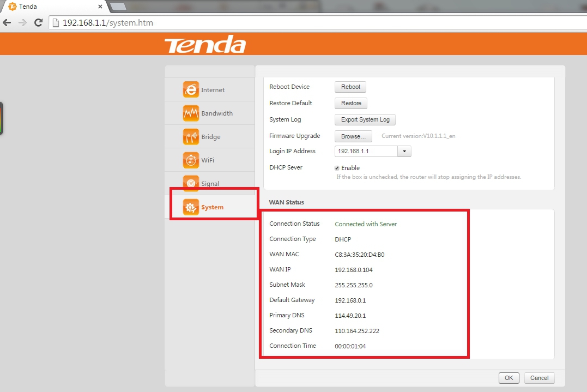Image resolution: width=587 pixels, height=392 pixels.
Task: Toggle the DHCP Server Enable checkbox
Action: pos(337,168)
